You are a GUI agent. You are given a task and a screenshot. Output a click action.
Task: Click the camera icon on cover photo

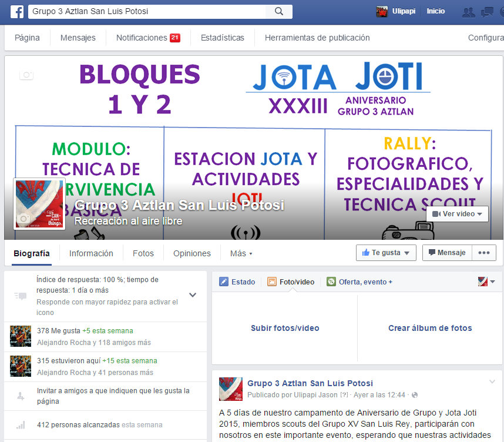(26, 75)
